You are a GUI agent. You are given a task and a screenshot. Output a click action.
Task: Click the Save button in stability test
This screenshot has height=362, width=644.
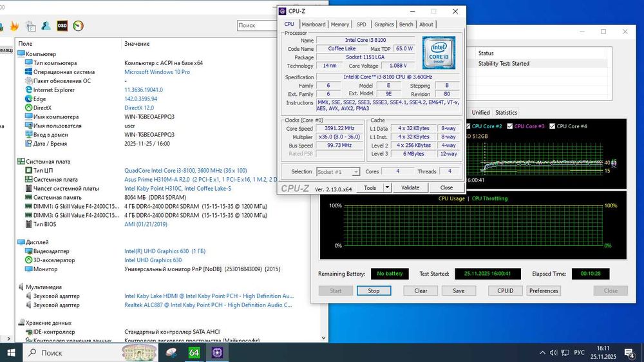459,291
